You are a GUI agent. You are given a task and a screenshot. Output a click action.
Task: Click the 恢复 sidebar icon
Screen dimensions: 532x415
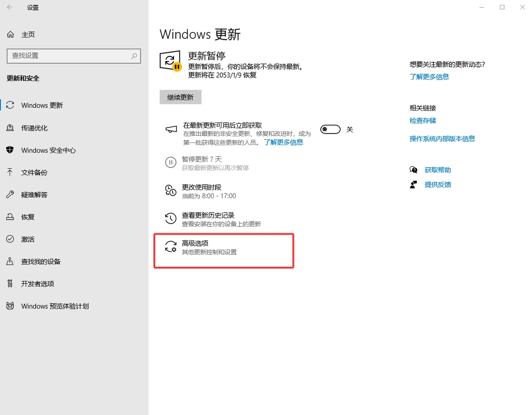point(10,217)
